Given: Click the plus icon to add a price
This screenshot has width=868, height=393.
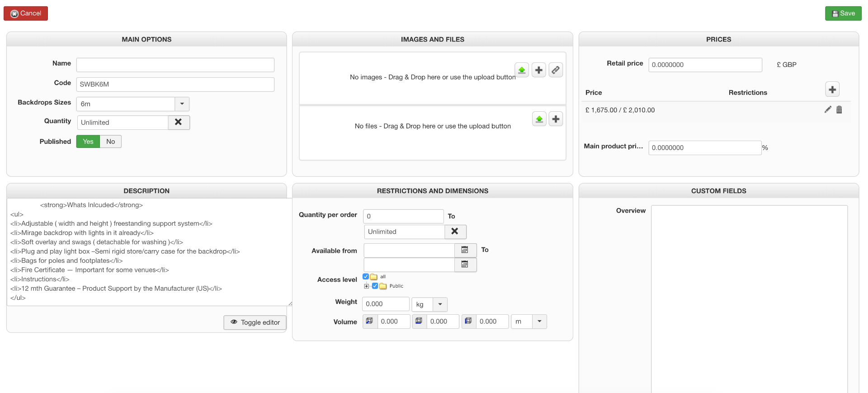Looking at the screenshot, I should [x=832, y=90].
